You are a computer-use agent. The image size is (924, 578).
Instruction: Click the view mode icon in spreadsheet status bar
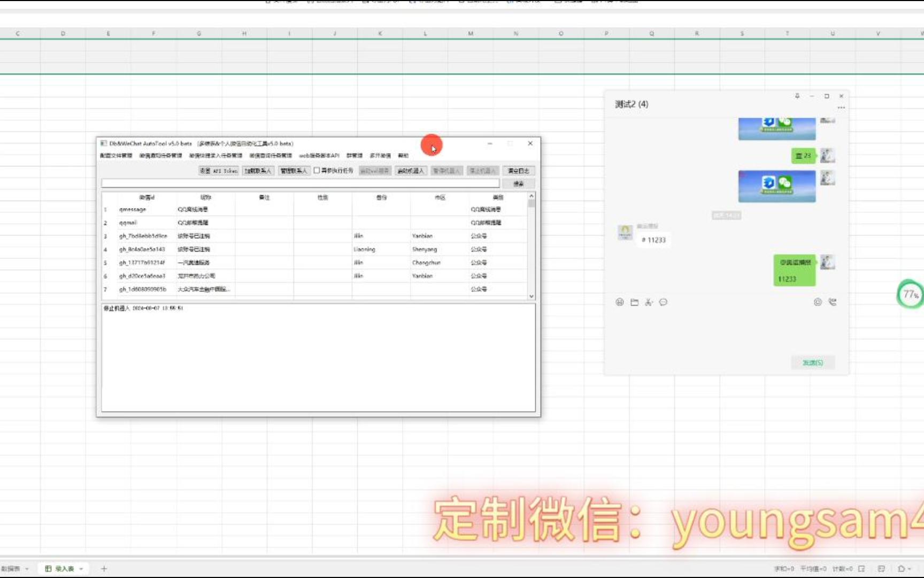click(x=861, y=568)
